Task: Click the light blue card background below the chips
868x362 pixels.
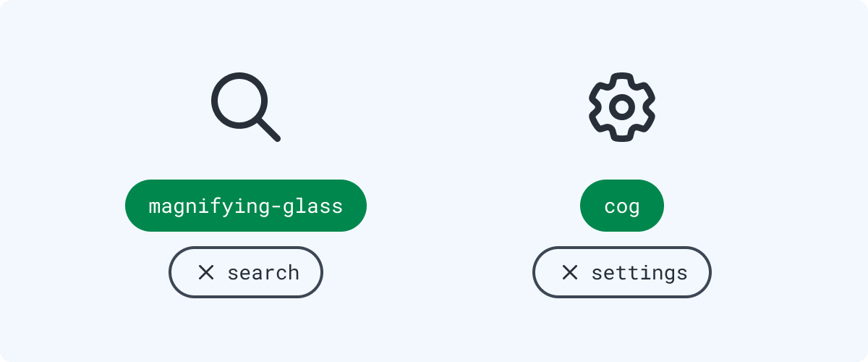Action: [434, 329]
